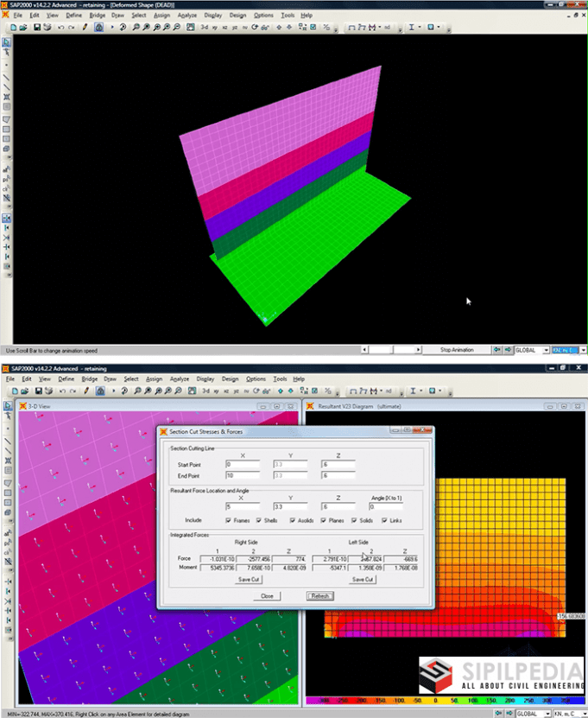Select the 3-d view toolbar button
The image size is (588, 718).
204,28
